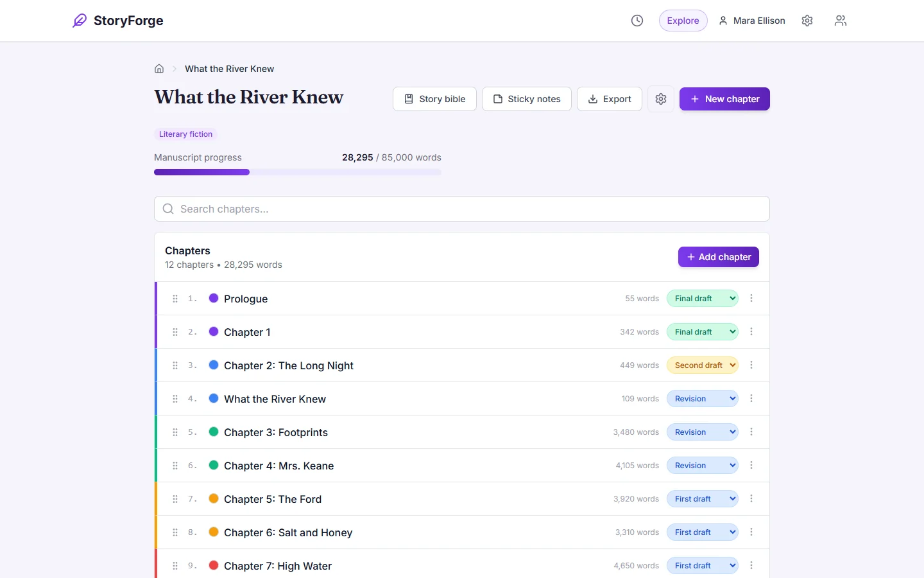
Task: Click the purple color dot beside Prologue
Action: (x=214, y=298)
